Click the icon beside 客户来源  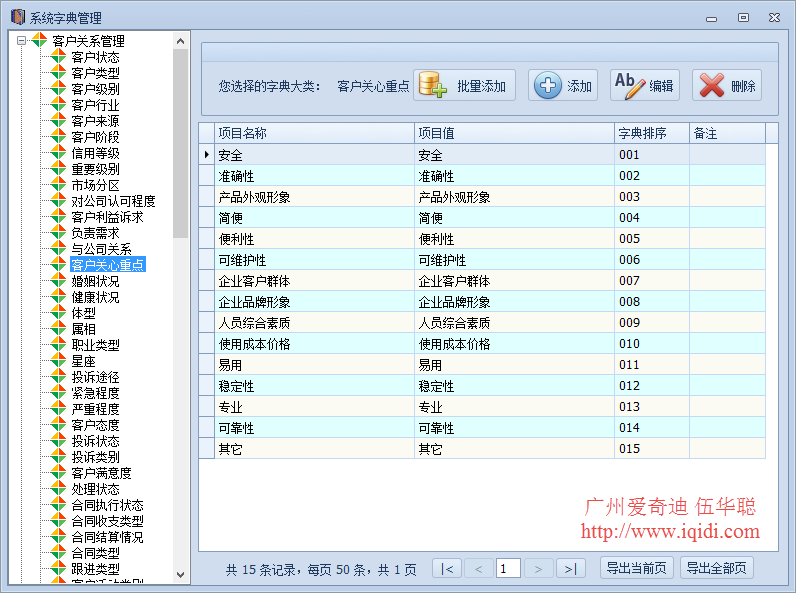pos(58,120)
